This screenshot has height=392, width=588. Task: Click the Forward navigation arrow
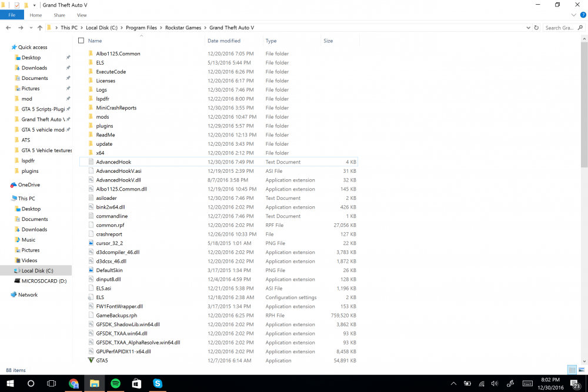(21, 28)
